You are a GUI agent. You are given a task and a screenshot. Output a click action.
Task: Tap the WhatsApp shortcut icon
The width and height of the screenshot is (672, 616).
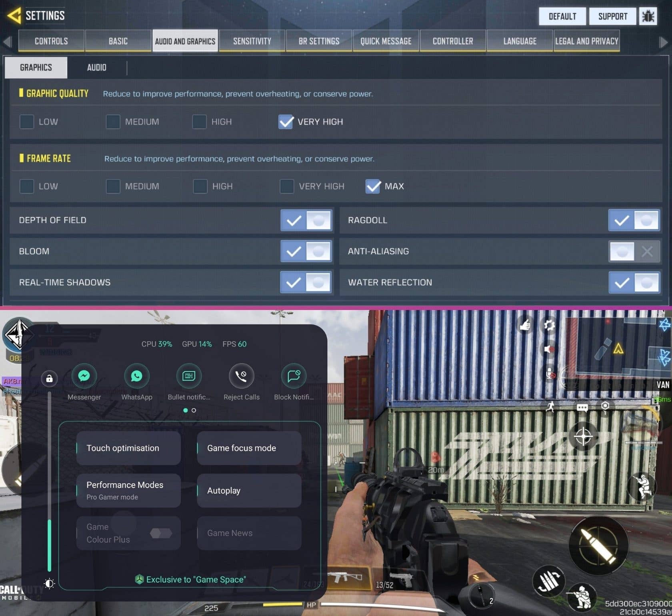tap(136, 376)
